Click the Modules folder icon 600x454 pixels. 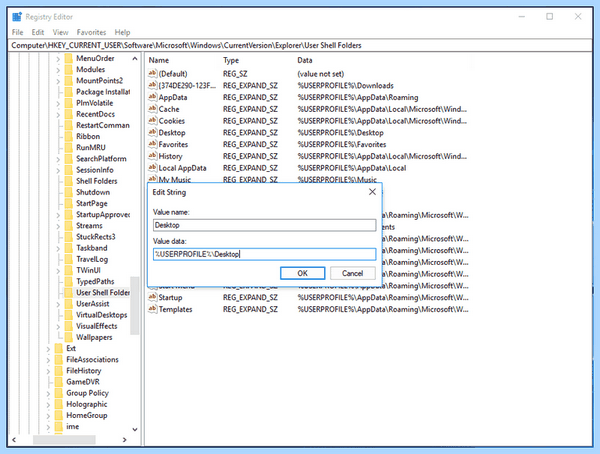point(68,69)
